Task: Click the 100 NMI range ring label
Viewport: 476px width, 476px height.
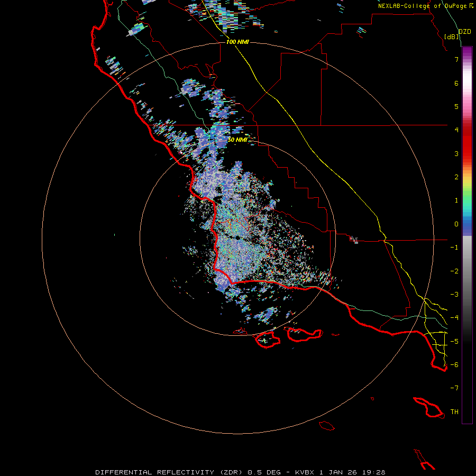Action: (237, 42)
